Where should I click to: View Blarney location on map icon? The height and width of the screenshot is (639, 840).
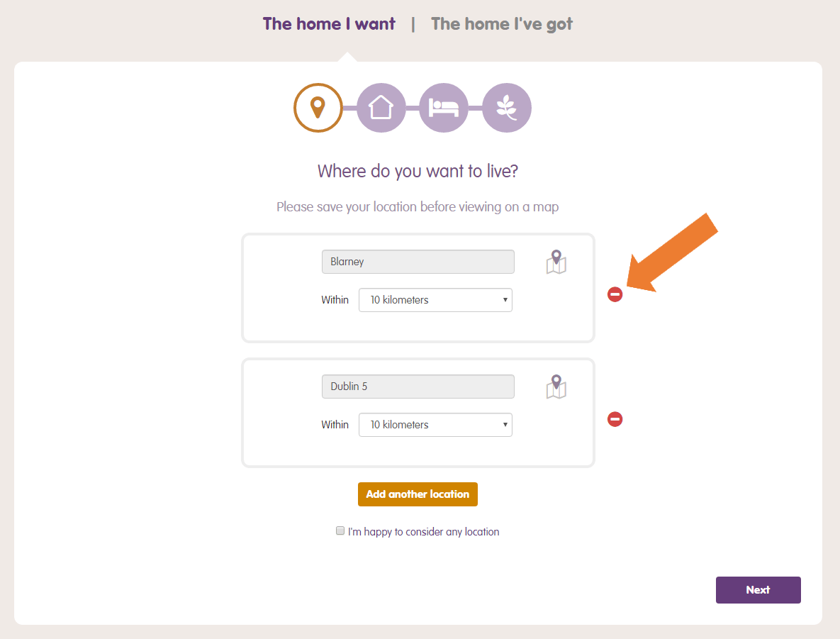click(556, 262)
